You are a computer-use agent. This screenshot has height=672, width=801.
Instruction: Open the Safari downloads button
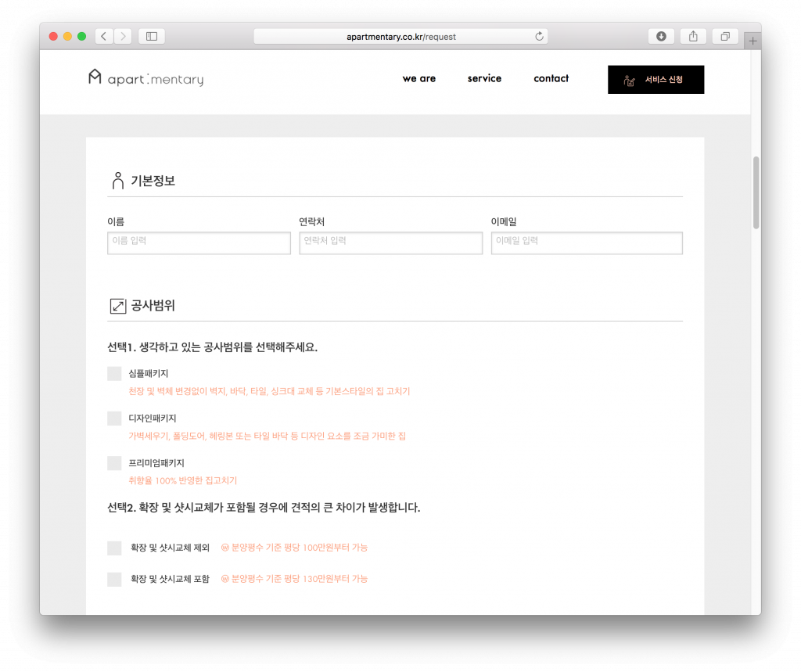point(661,36)
